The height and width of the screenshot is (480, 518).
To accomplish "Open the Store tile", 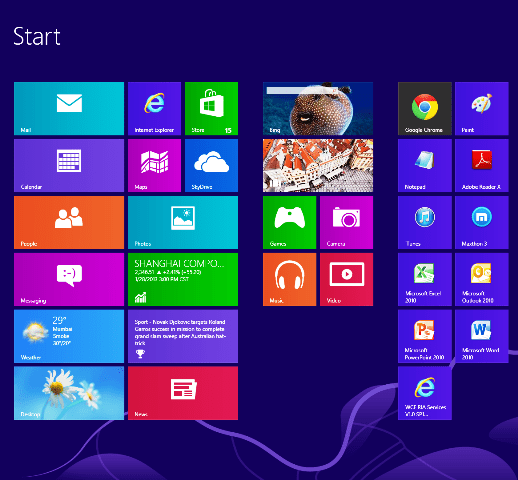I will (x=211, y=108).
